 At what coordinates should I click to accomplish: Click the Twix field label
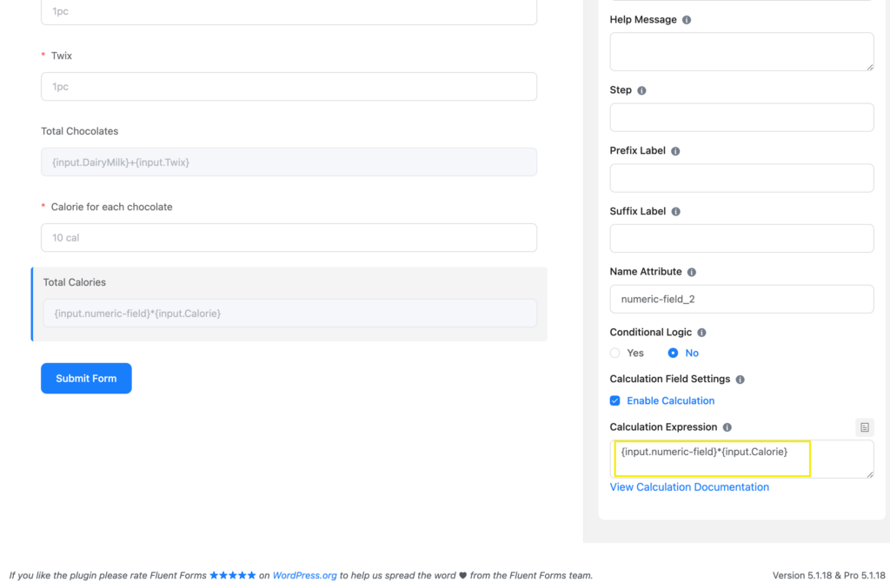click(x=62, y=56)
